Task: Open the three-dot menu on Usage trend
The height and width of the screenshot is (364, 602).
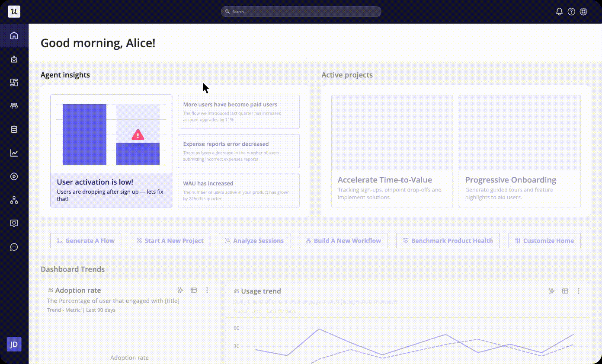Action: [578, 291]
